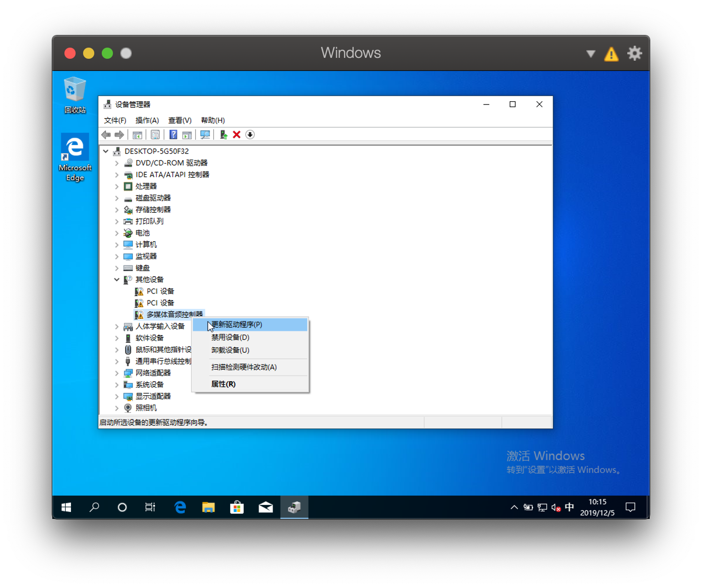The image size is (702, 588).
Task: Choose 卸载设备(U) from the context menu
Action: [230, 350]
